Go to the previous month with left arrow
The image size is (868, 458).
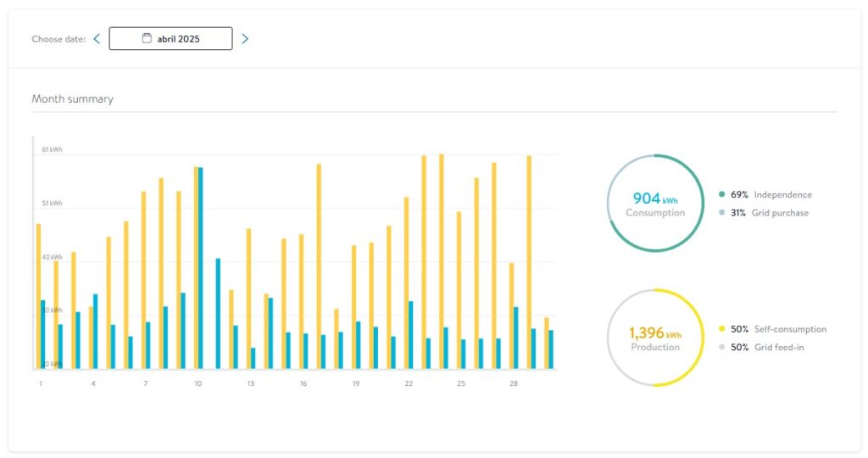click(97, 38)
